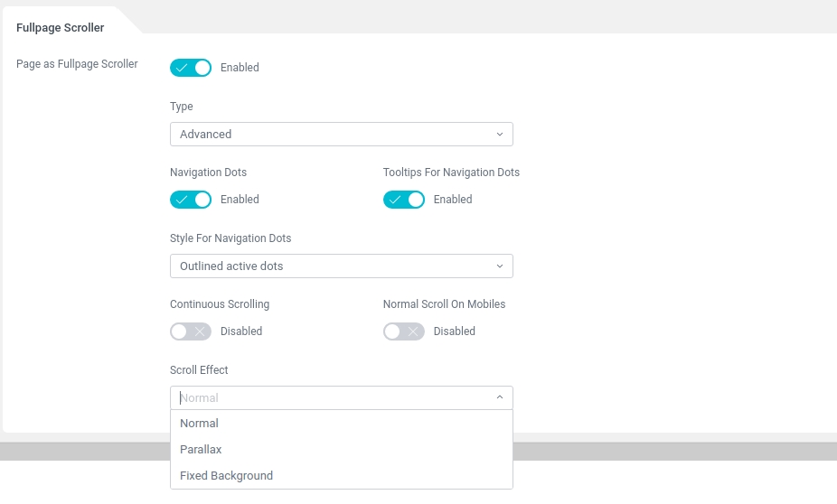Choose the Parallax scroll effect option
The height and width of the screenshot is (504, 837).
[201, 450]
